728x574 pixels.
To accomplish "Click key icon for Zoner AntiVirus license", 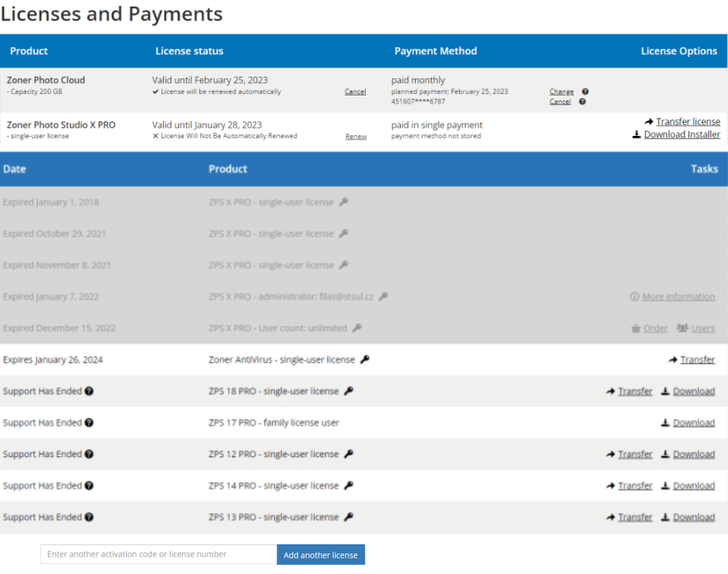I will 365,359.
